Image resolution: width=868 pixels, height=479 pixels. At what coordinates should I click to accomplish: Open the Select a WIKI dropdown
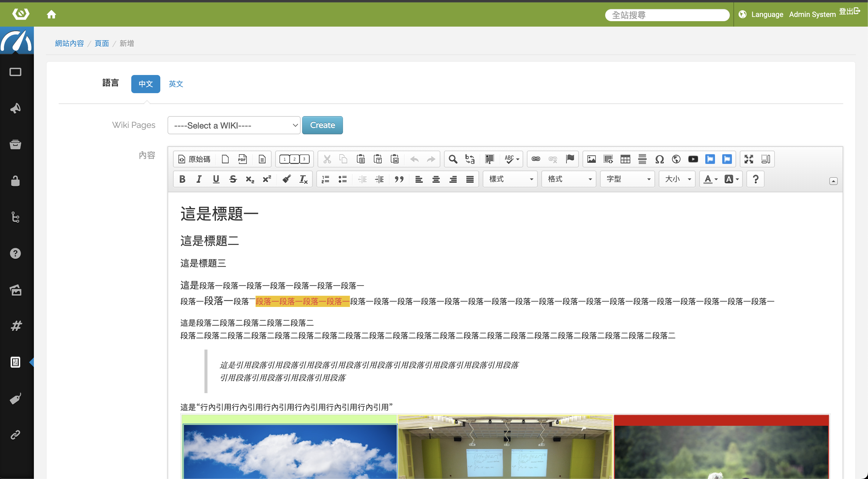233,125
